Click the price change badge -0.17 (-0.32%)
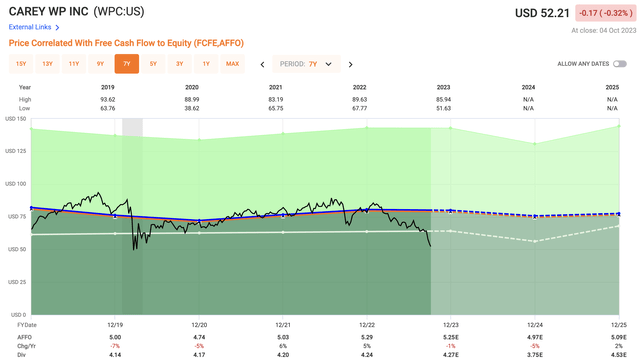 coord(606,13)
